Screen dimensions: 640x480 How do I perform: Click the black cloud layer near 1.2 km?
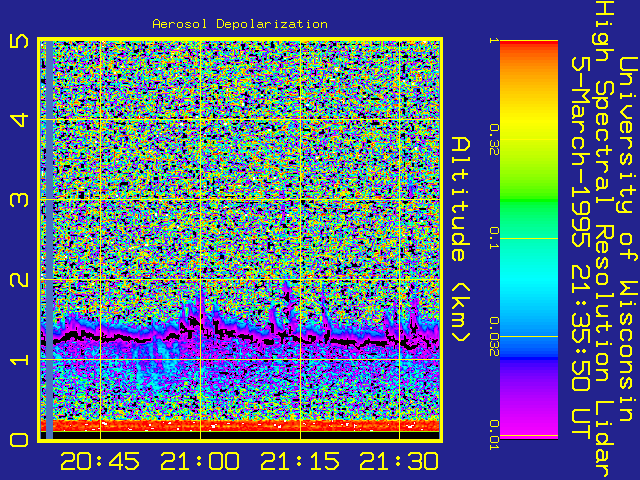240,336
